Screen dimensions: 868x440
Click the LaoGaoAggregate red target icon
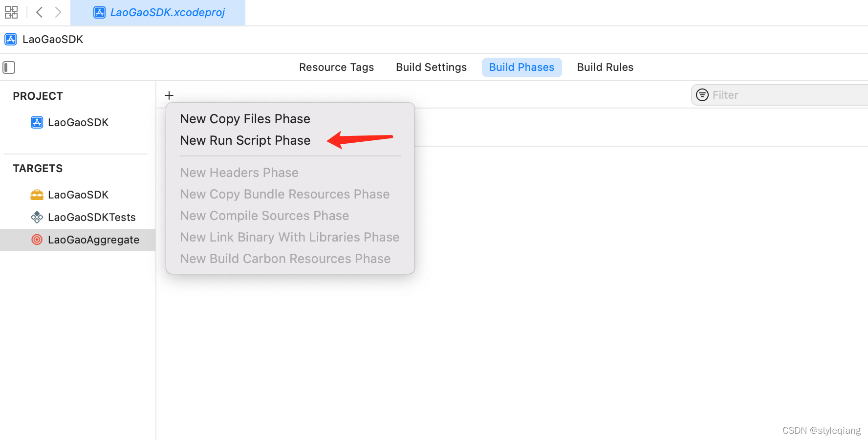pos(37,240)
